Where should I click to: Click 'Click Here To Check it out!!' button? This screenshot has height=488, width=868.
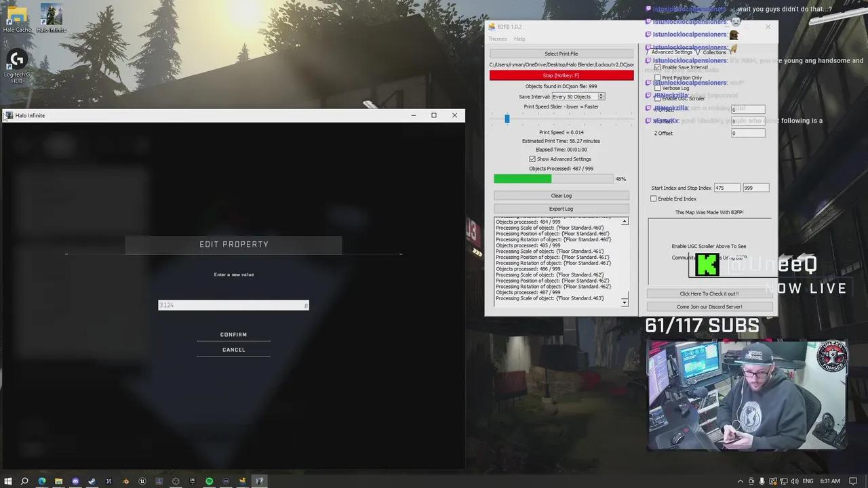point(709,293)
